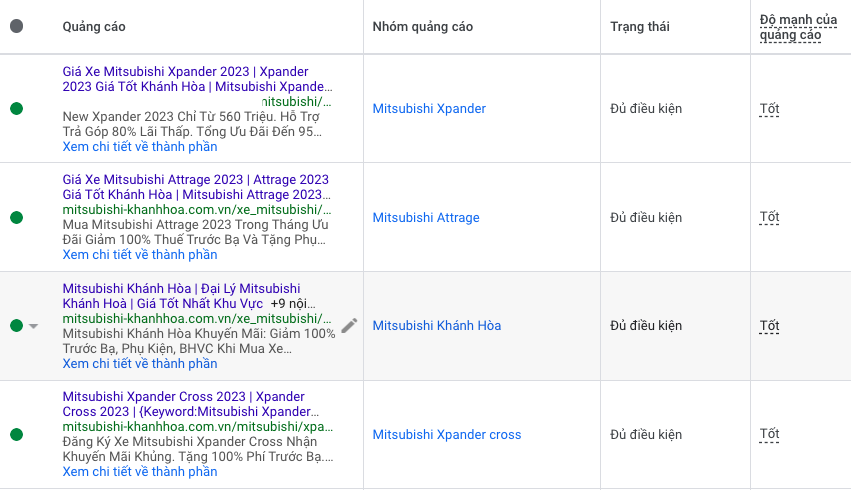View asset details for the Attrage 2023 ad

coord(139,255)
